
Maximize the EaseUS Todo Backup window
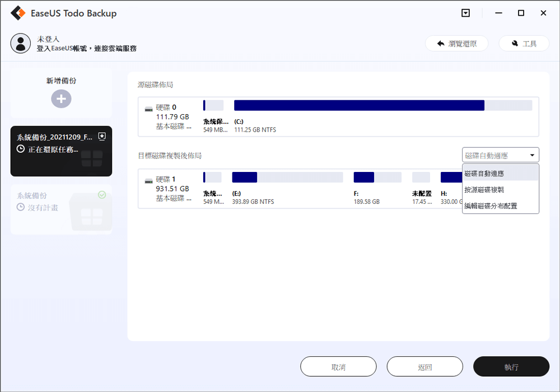(x=521, y=13)
